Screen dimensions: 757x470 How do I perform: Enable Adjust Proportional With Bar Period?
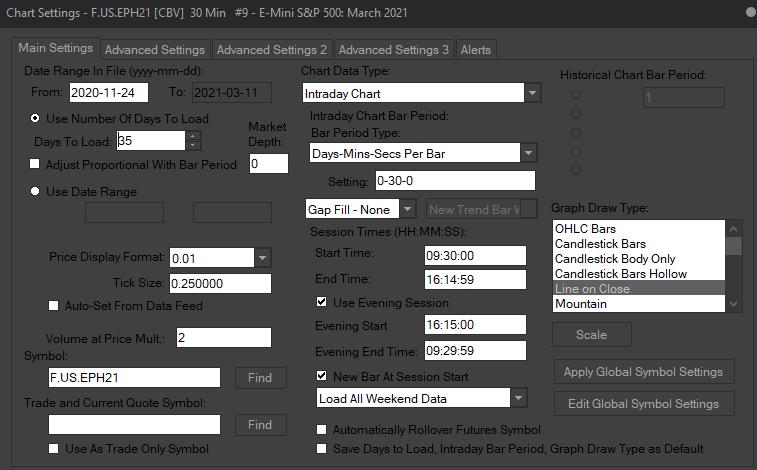pyautogui.click(x=36, y=164)
